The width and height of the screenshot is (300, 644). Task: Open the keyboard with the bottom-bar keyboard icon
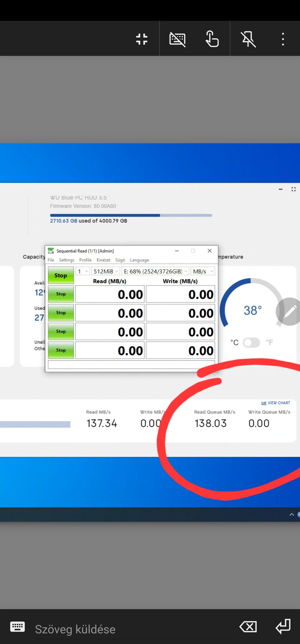click(x=18, y=627)
